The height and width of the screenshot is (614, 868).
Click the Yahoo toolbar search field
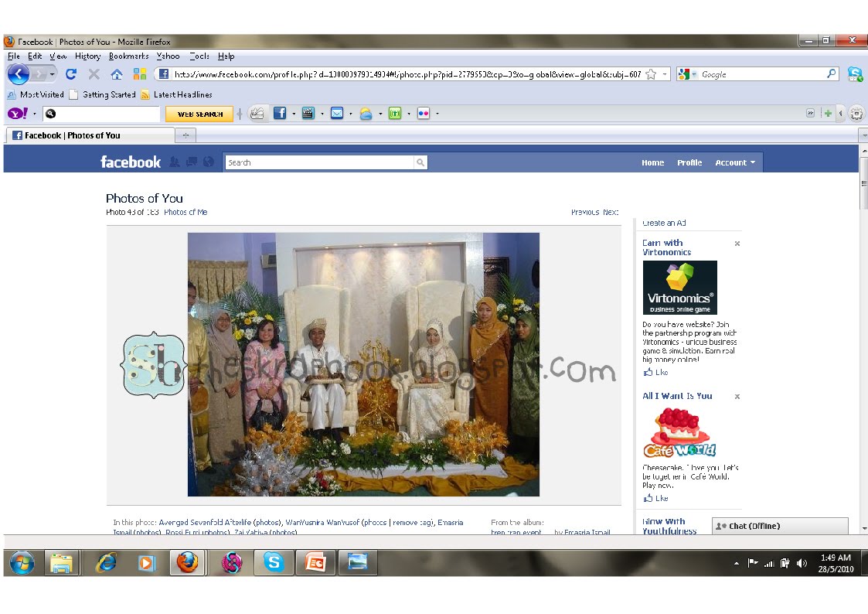[x=100, y=114]
